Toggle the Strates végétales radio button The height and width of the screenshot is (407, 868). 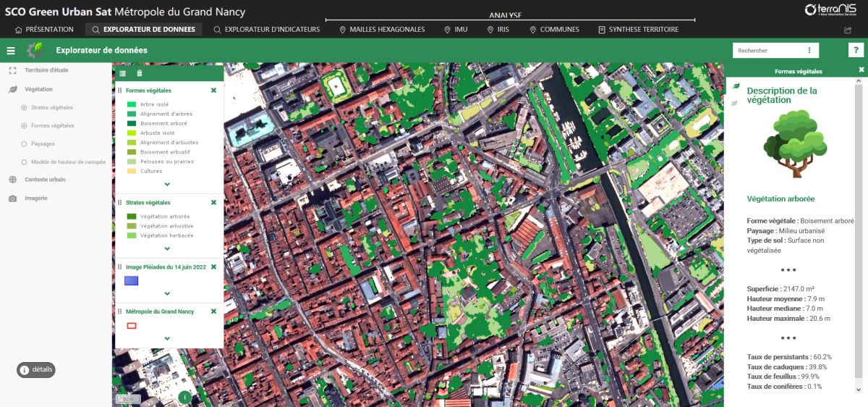(24, 107)
